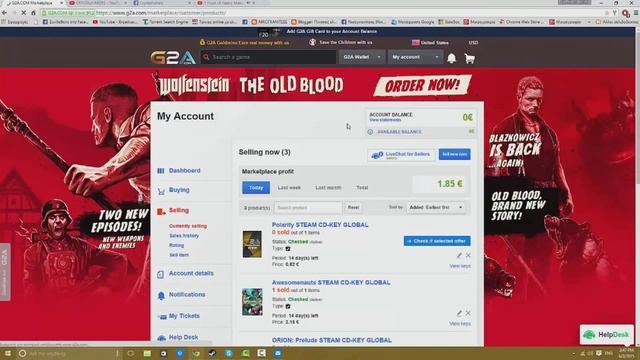Click the United States flag icon

click(x=416, y=42)
